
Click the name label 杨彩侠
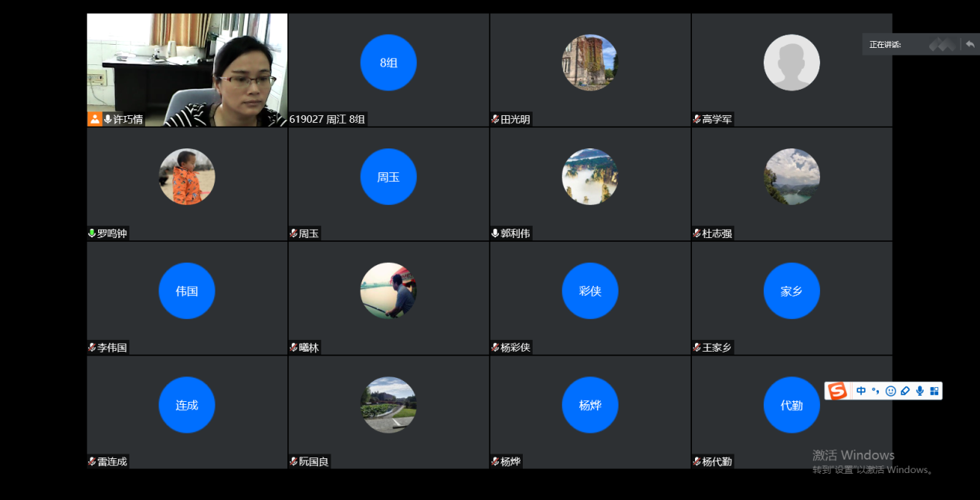[515, 348]
